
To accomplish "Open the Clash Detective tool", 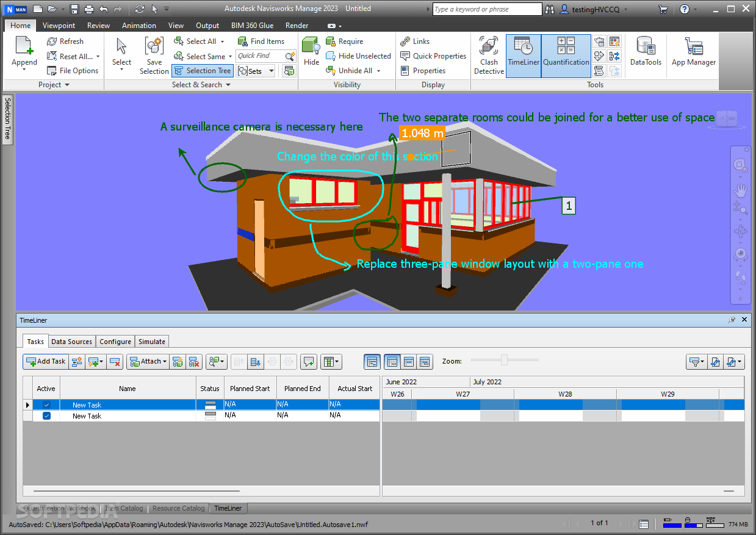I will coord(489,56).
